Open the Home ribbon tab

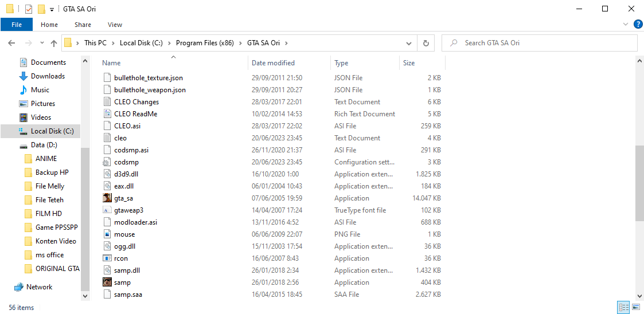tap(49, 25)
